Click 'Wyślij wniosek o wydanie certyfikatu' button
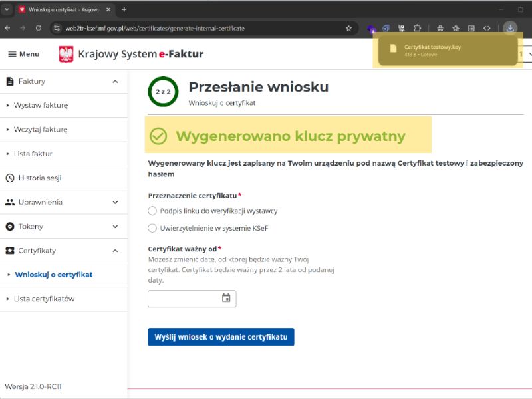 [x=221, y=337]
